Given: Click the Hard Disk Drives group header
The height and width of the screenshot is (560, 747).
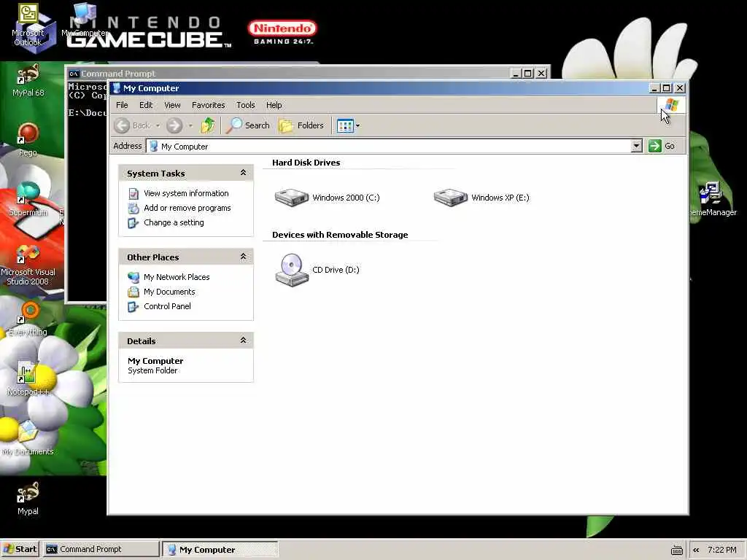Looking at the screenshot, I should click(x=306, y=163).
